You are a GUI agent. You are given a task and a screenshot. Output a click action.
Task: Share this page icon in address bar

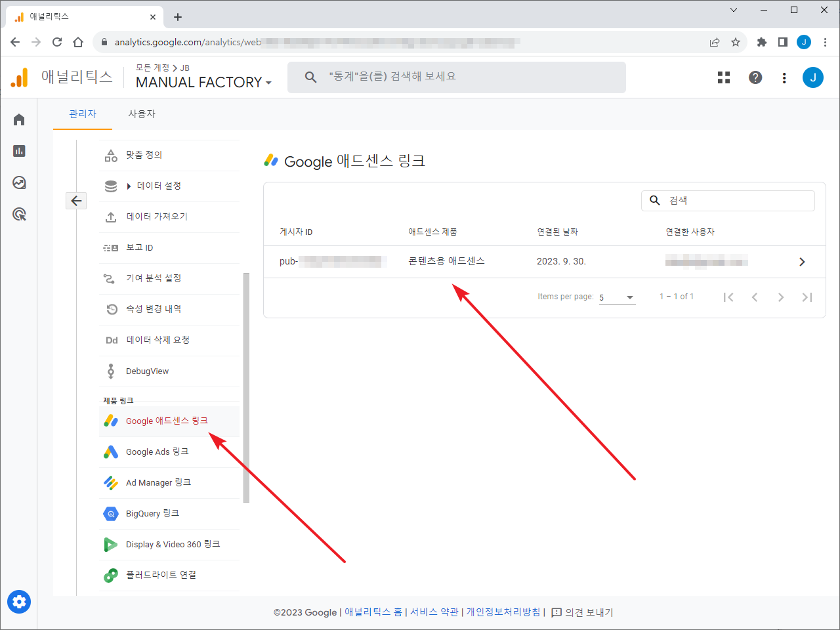[x=715, y=42]
